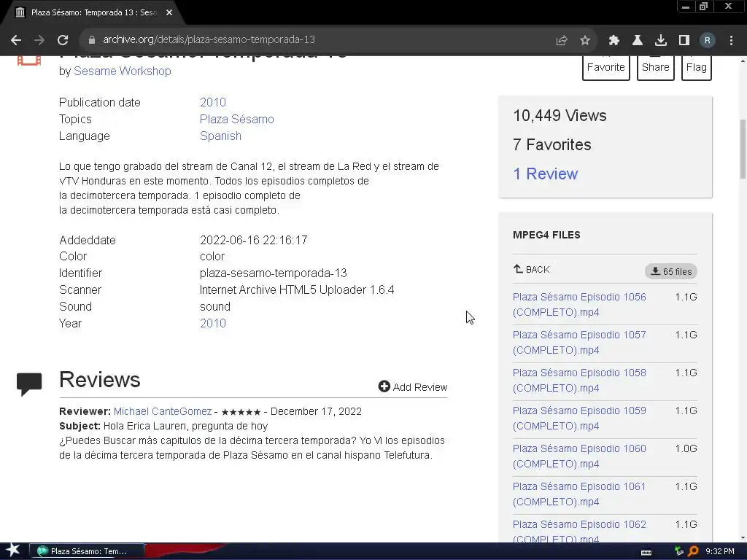
Task: Click the Reviews speech bubble icon
Action: click(x=29, y=384)
